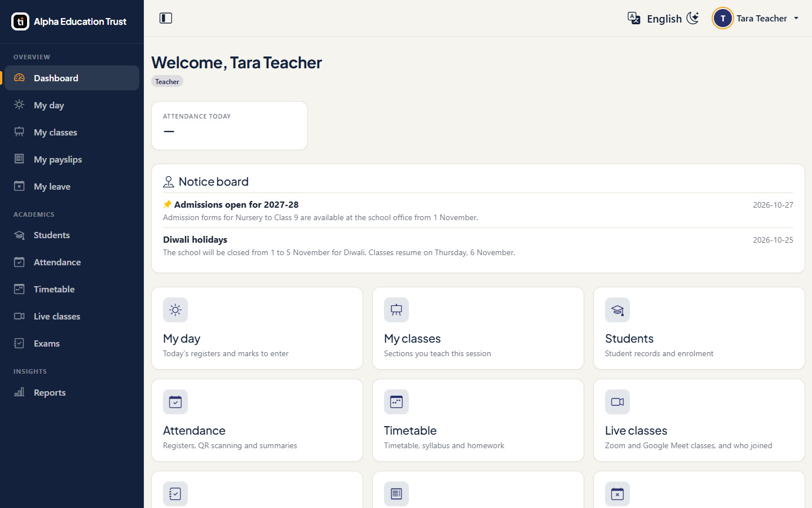Click the Live classes sidebar icon
The image size is (812, 508).
19,316
